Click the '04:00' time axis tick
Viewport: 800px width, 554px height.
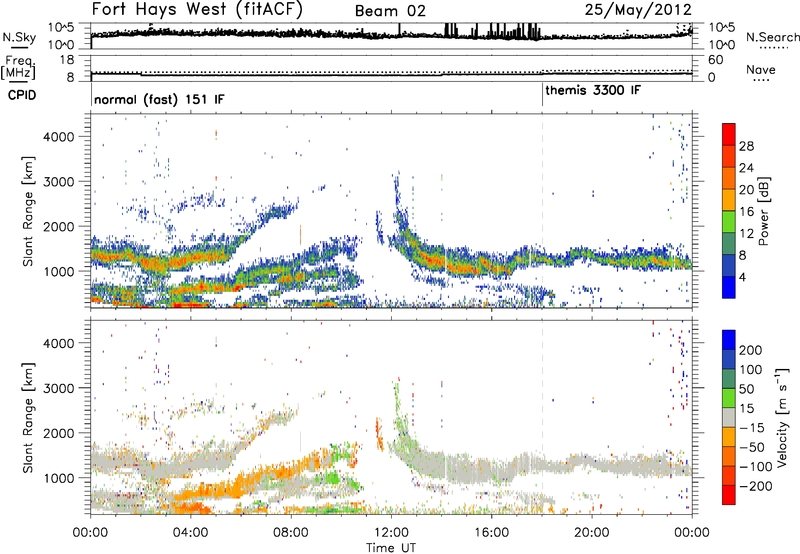point(190,533)
